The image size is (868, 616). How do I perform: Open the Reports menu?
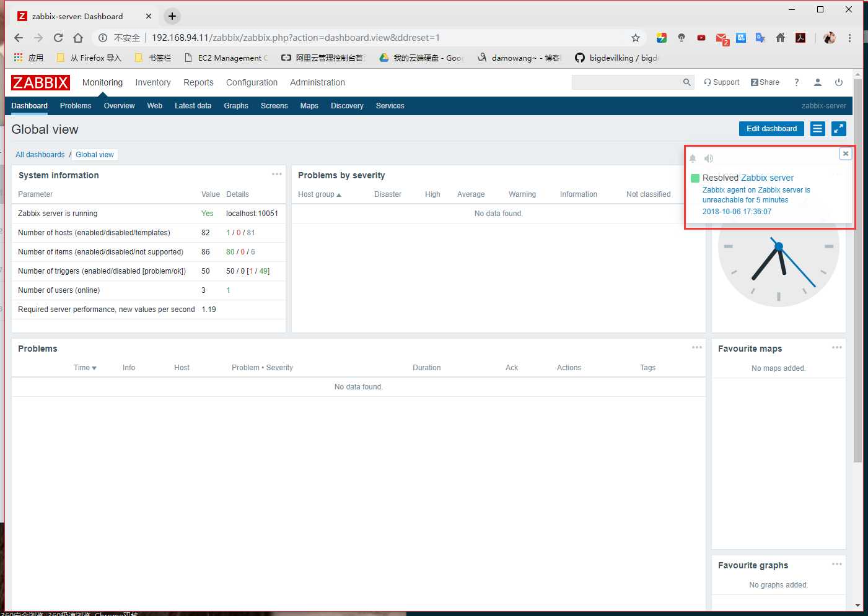[198, 82]
